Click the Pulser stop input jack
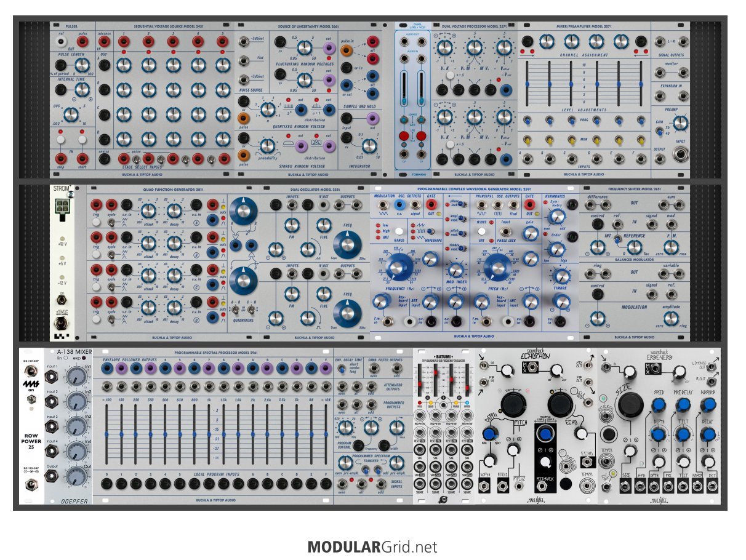The width and height of the screenshot is (746, 560). [60, 159]
